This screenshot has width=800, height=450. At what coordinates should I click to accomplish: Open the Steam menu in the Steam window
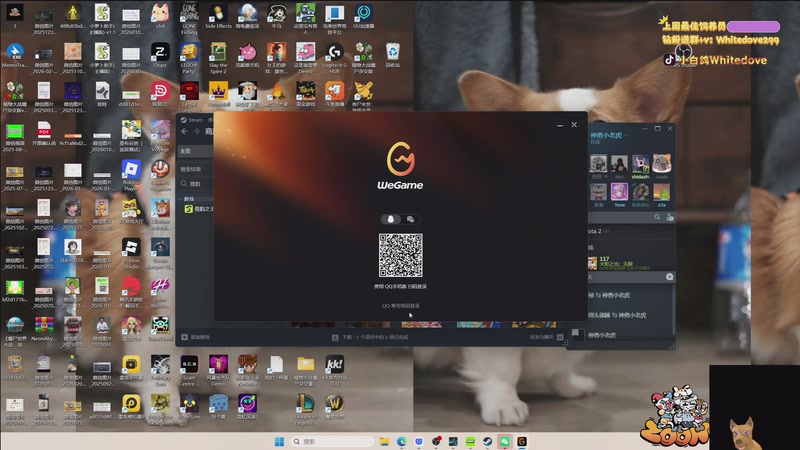coord(192,120)
